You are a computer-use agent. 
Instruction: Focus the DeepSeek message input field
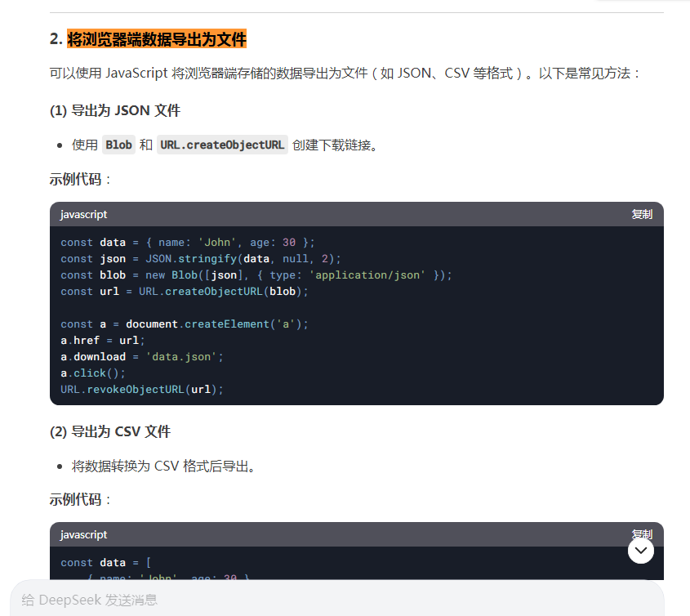click(337, 600)
